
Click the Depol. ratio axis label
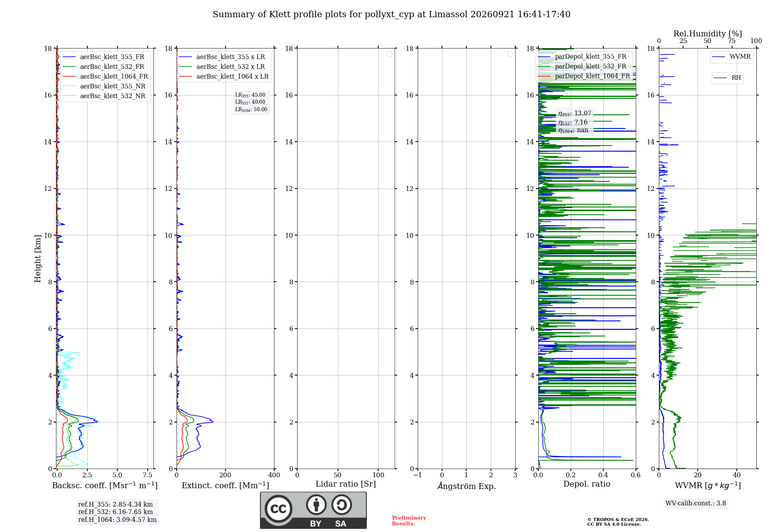coord(587,484)
